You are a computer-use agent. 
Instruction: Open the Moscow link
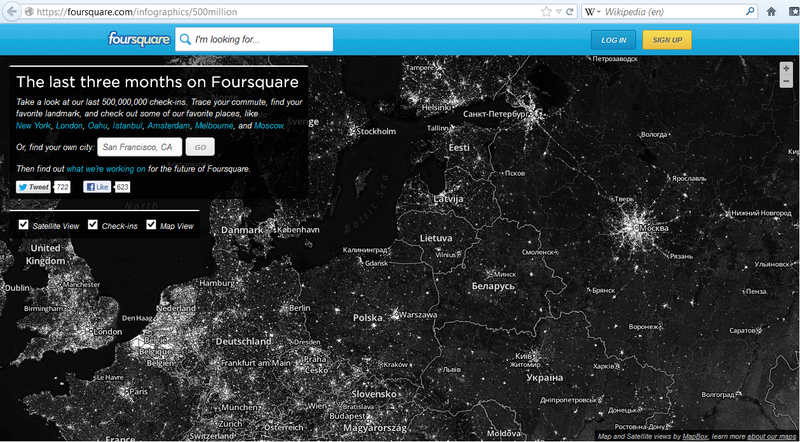point(268,126)
